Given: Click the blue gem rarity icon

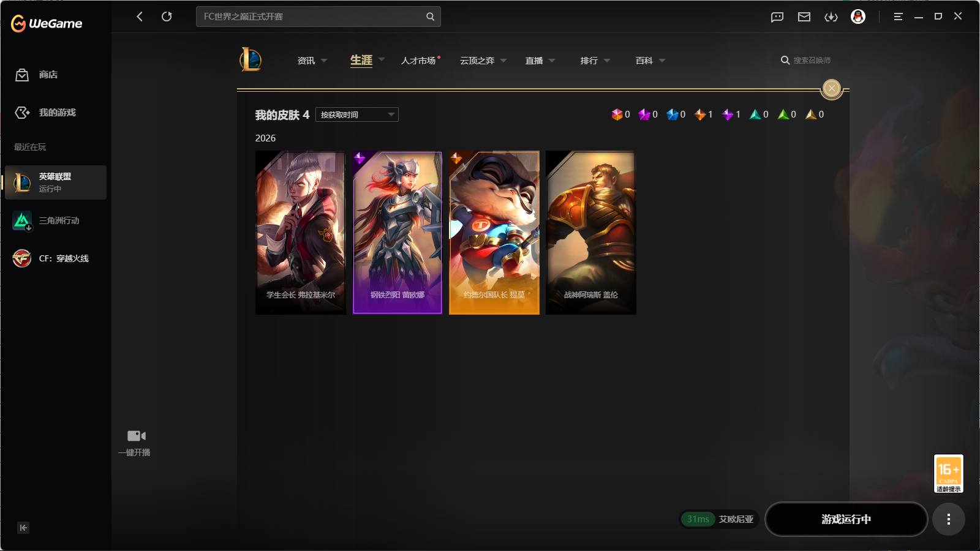Looking at the screenshot, I should [x=673, y=114].
